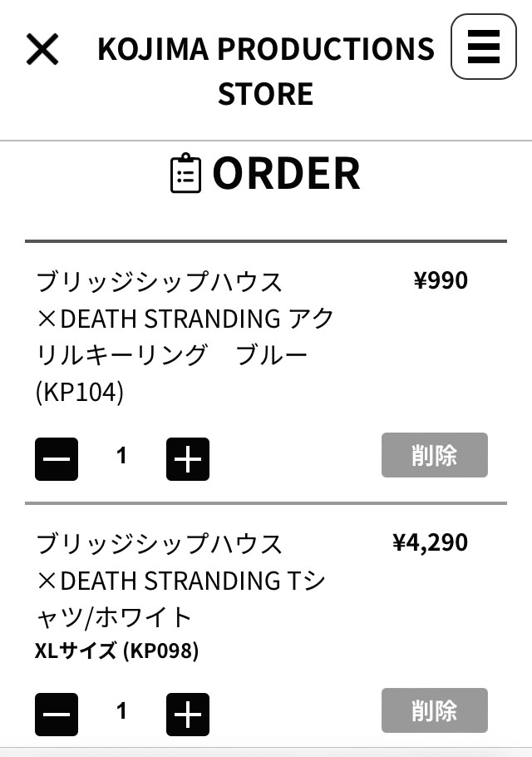Tap the (KP104) product code
The height and width of the screenshot is (757, 532).
coord(80,392)
